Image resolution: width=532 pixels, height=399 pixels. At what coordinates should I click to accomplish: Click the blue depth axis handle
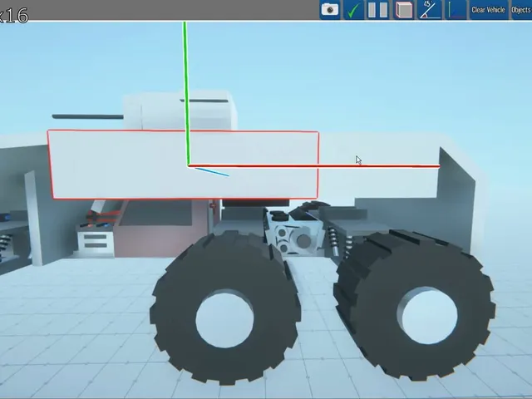click(212, 172)
